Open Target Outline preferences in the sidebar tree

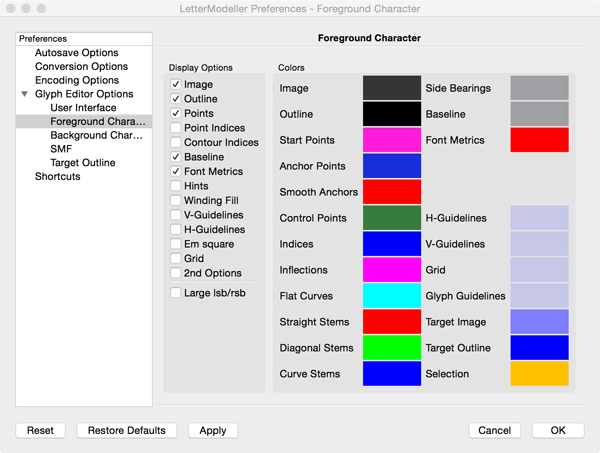(83, 163)
